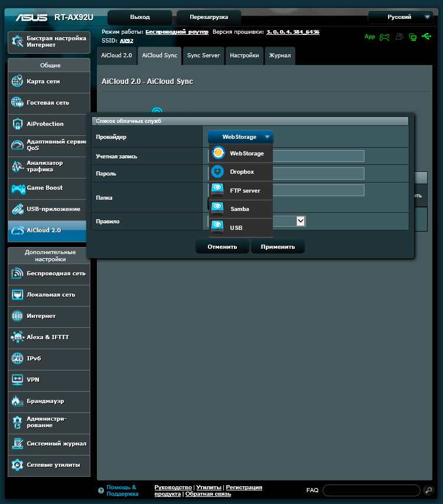This screenshot has height=504, width=443.
Task: Click the green App status label
Action: click(370, 37)
